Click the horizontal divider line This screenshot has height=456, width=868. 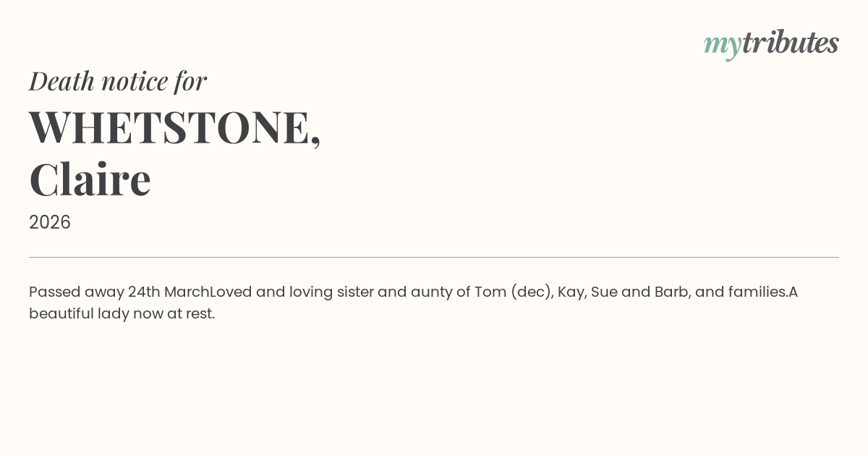[434, 257]
